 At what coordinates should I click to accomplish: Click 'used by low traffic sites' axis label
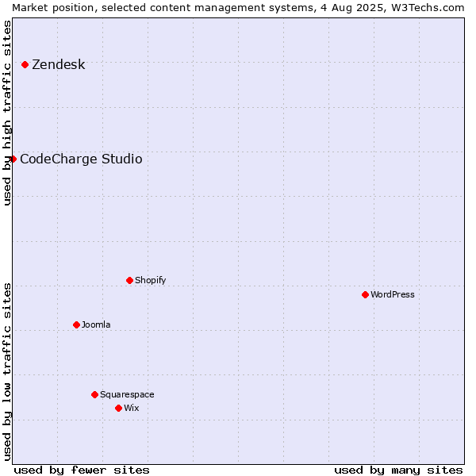coord(7,372)
